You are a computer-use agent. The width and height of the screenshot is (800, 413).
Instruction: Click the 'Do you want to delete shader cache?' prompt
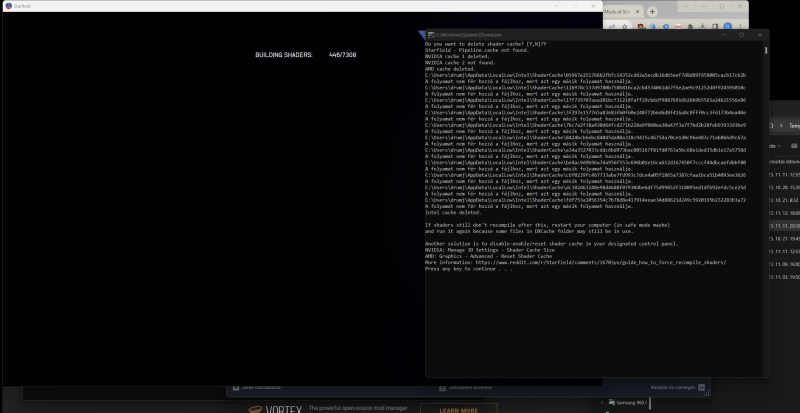point(486,44)
